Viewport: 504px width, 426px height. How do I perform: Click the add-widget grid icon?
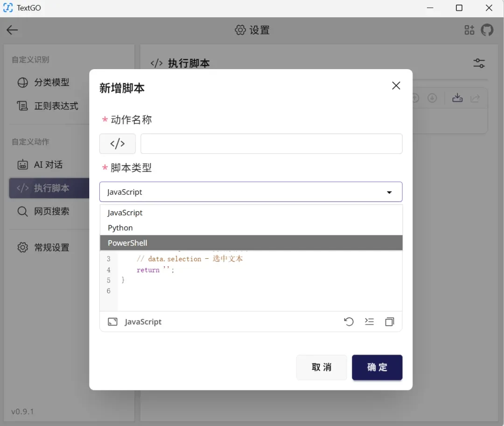[x=469, y=30]
